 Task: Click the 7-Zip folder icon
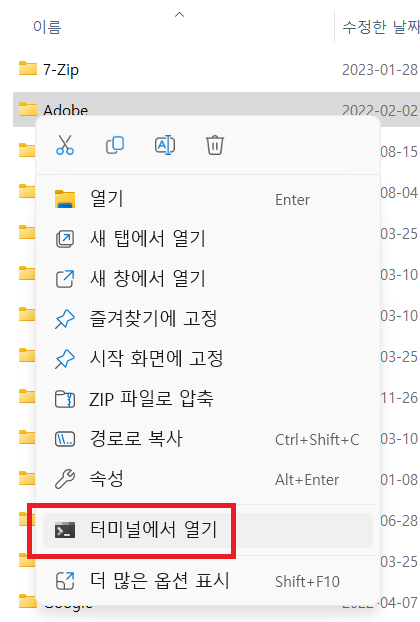[28, 68]
